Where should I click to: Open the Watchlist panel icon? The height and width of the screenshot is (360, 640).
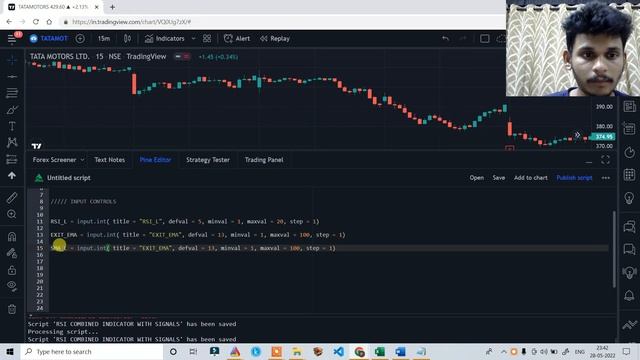(629, 107)
